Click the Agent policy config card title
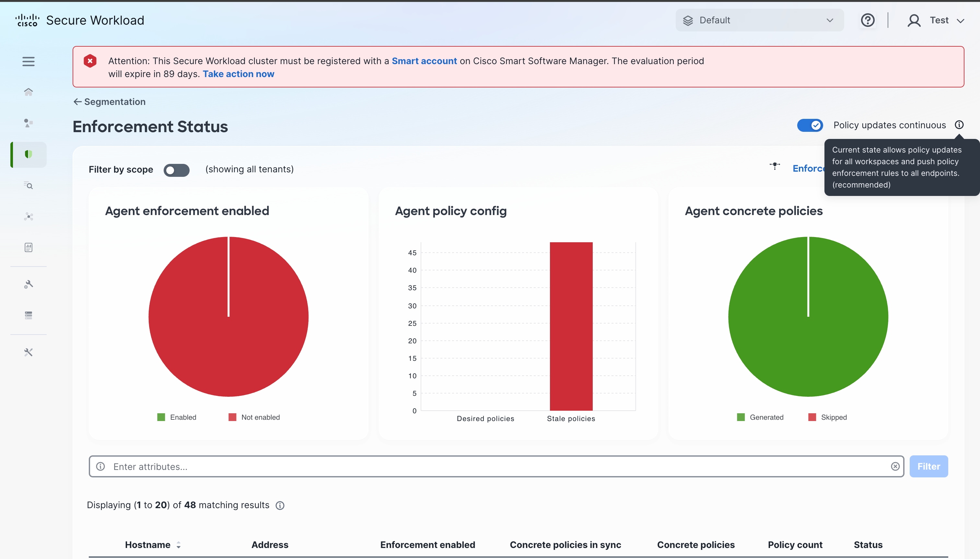Screen dimensions: 980x559 click(450, 211)
